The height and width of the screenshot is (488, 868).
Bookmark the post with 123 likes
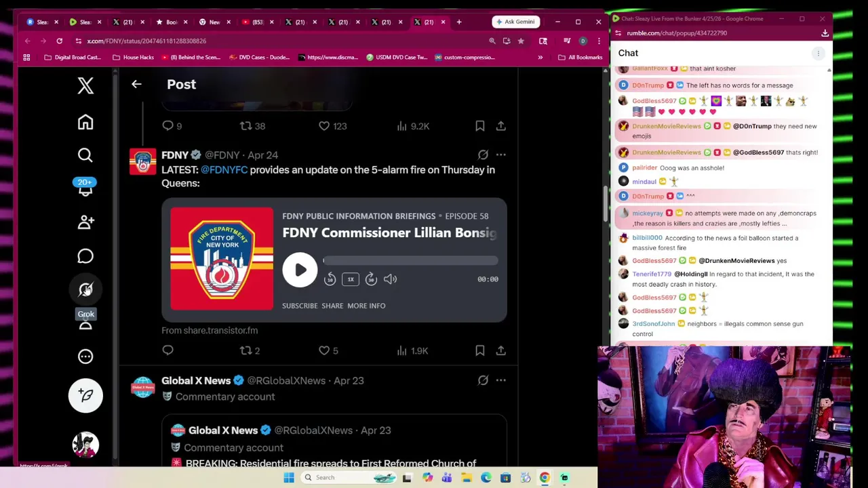point(480,125)
